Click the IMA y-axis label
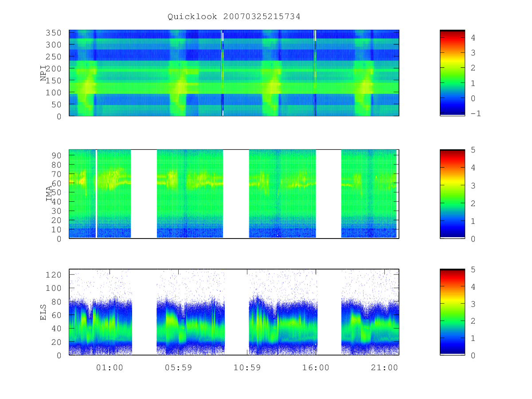 tap(49, 194)
